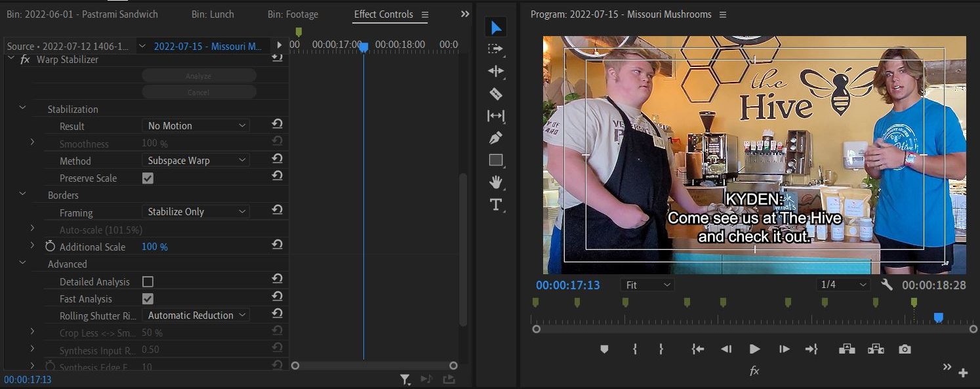The height and width of the screenshot is (389, 980).
Task: Toggle Warp Stabilizer fx on/off
Action: pyautogui.click(x=25, y=59)
